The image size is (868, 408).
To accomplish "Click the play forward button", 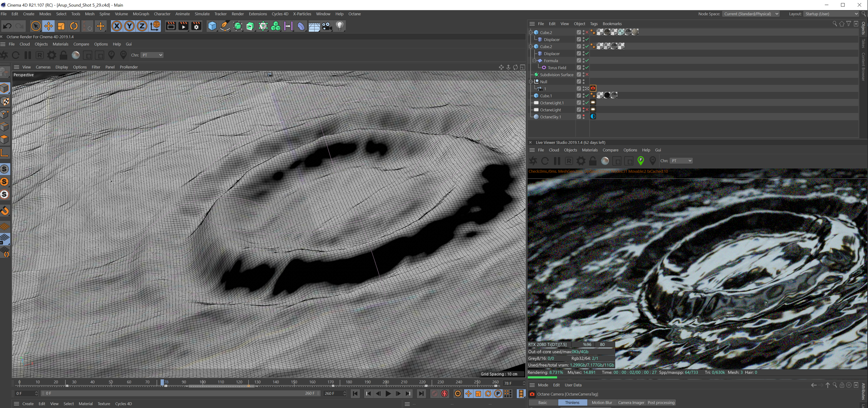I will [x=388, y=393].
